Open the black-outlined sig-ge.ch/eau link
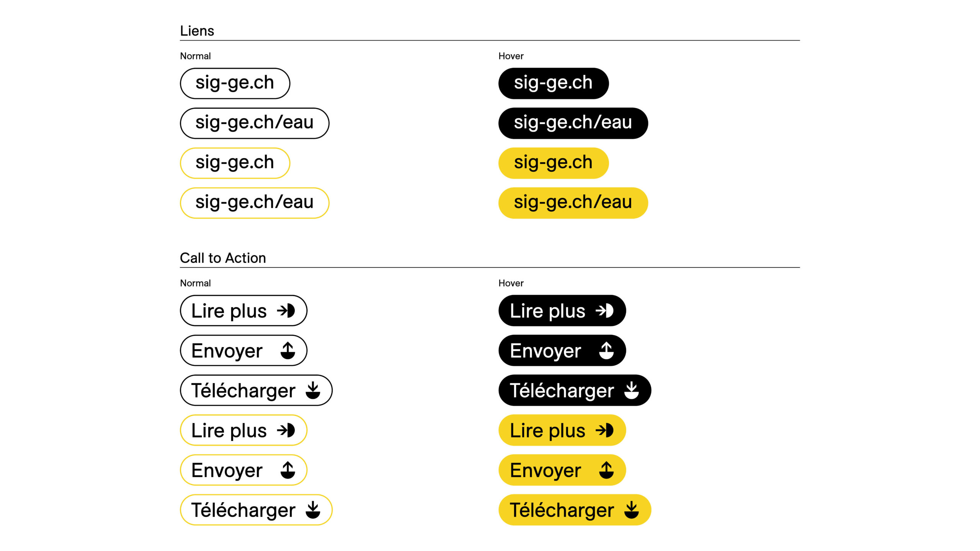Screen dimensions: 980x551 [x=255, y=123]
